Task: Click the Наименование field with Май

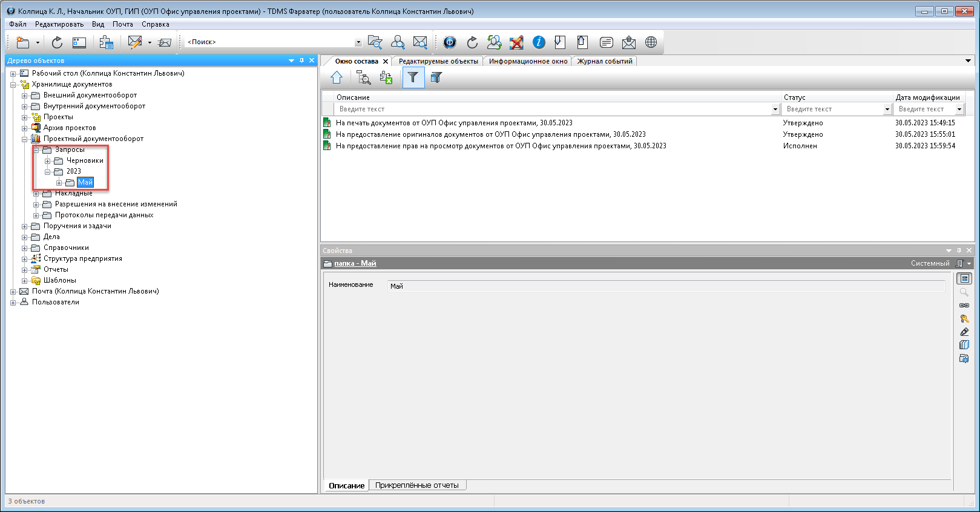Action: point(666,286)
